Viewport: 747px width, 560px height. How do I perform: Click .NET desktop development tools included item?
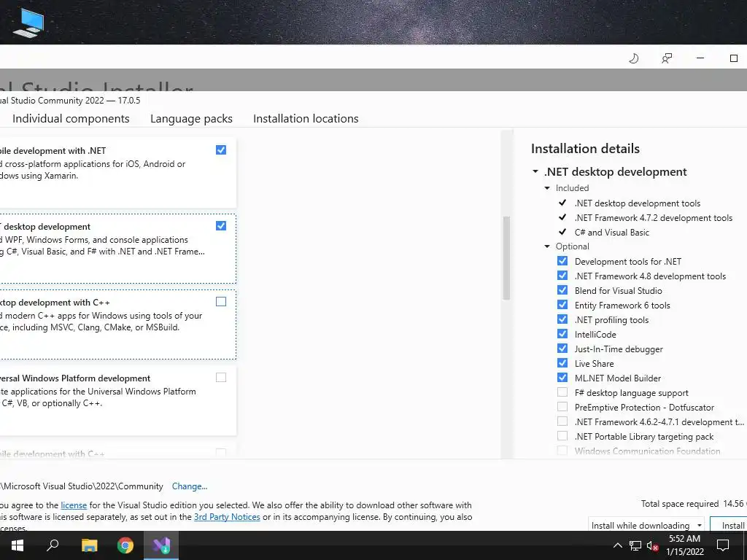tap(638, 203)
